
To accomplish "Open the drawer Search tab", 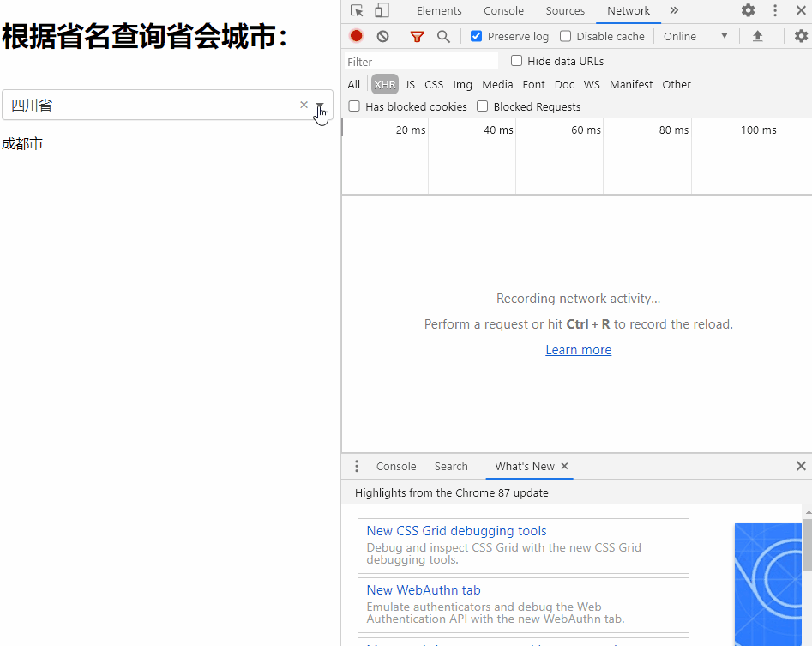I will pyautogui.click(x=451, y=466).
